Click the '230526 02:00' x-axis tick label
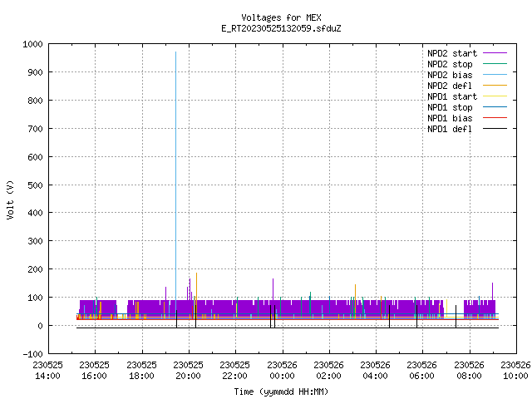This screenshot has height=399, width=532. click(x=329, y=371)
